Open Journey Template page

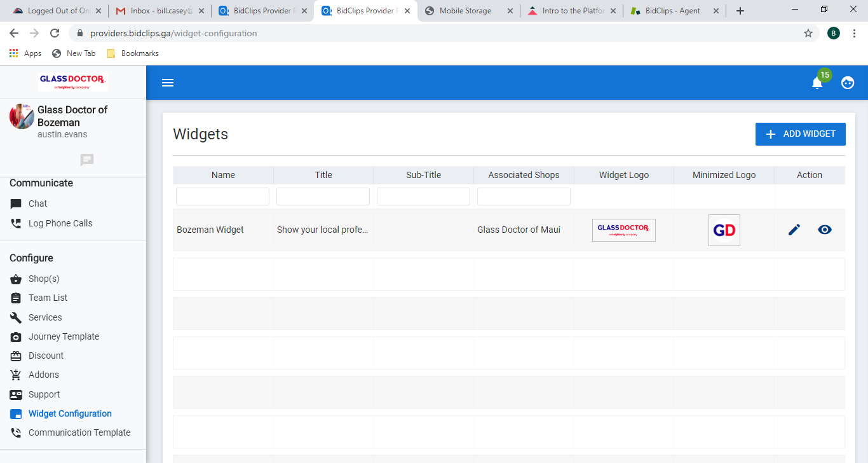coord(64,337)
